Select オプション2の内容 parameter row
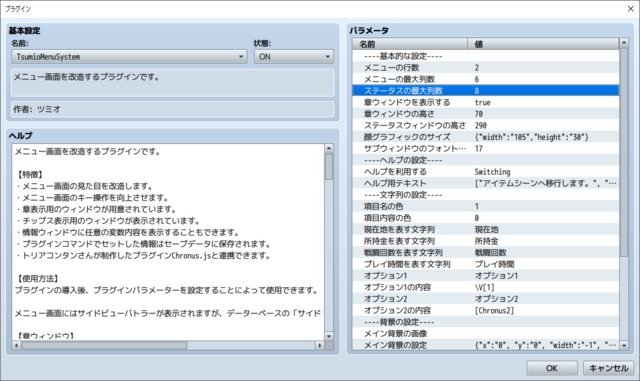 point(486,310)
